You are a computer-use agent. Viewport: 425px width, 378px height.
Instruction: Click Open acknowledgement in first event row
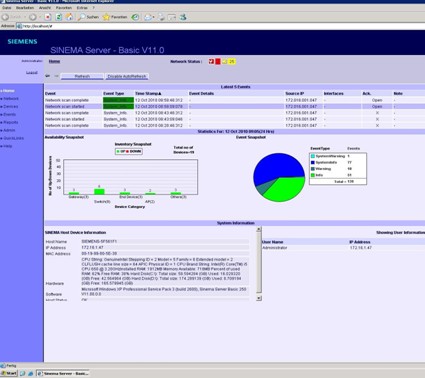[x=377, y=100]
